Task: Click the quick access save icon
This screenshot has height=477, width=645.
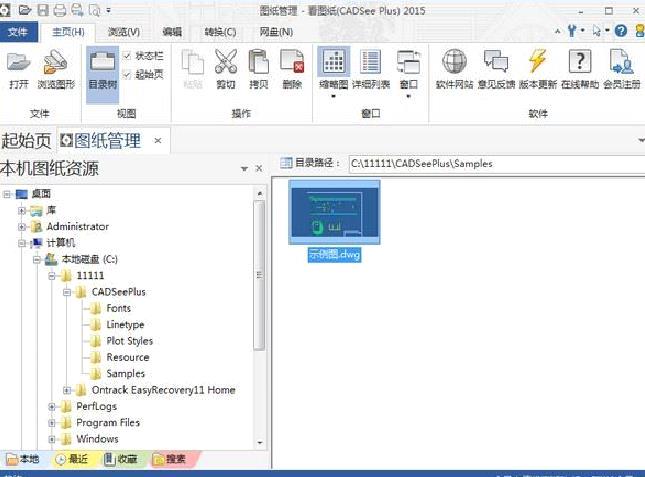Action: tap(43, 9)
